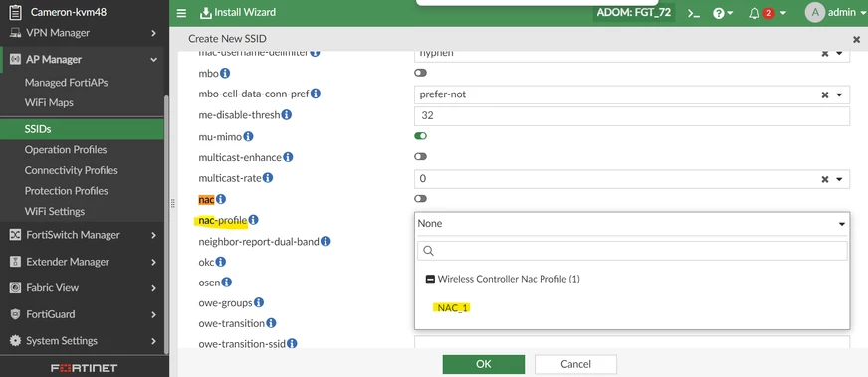Open Connectivity Profiles
This screenshot has height=377, width=868.
71,170
